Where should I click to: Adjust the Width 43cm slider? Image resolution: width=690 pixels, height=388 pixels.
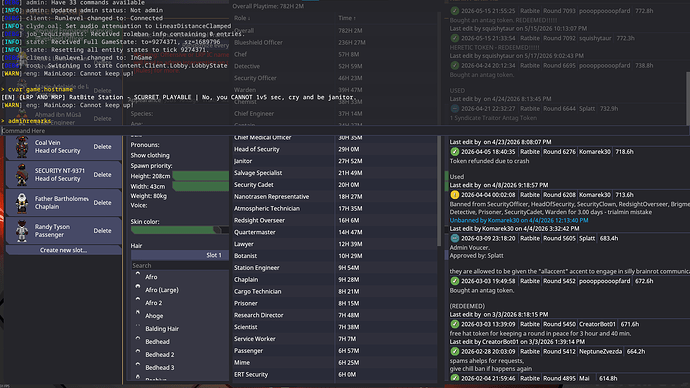tap(201, 187)
